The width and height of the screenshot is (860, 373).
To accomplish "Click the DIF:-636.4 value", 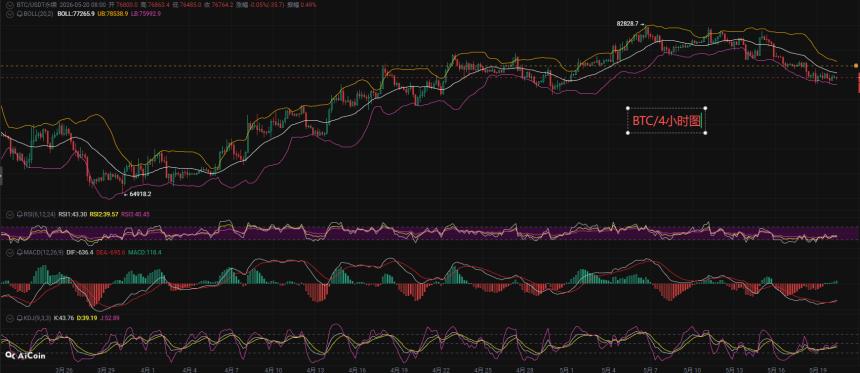I will 80,252.
